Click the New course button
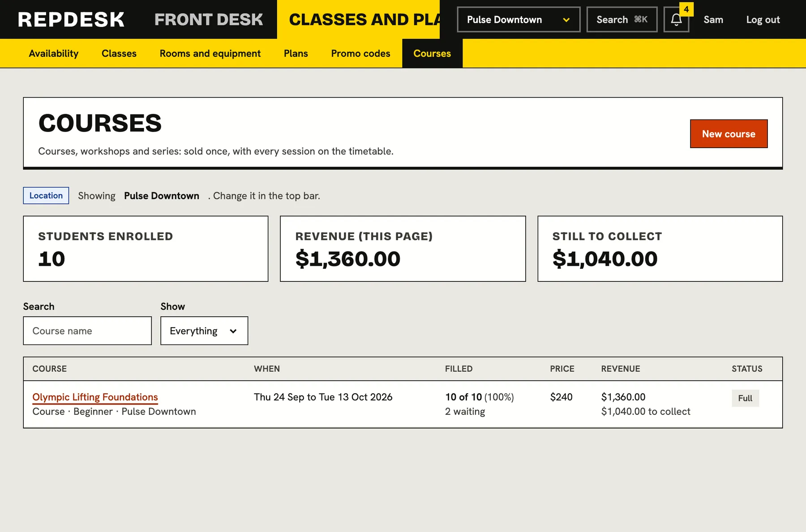This screenshot has height=532, width=806. click(x=729, y=134)
